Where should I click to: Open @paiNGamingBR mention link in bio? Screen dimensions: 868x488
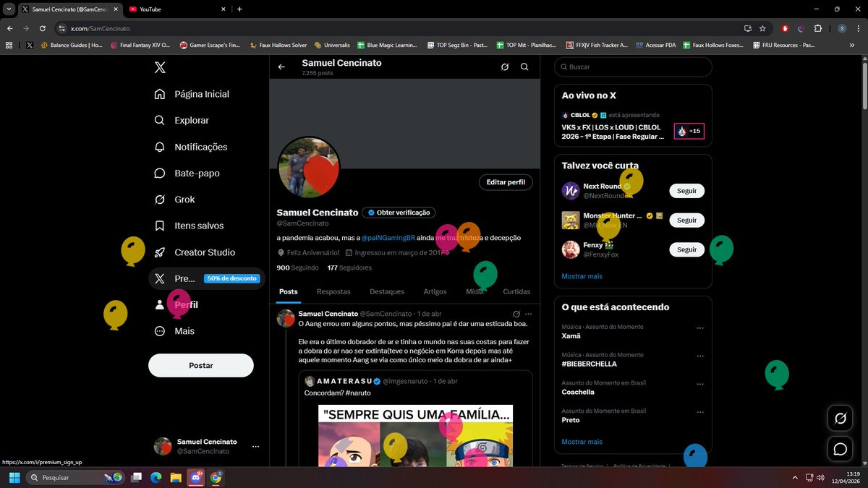click(388, 238)
